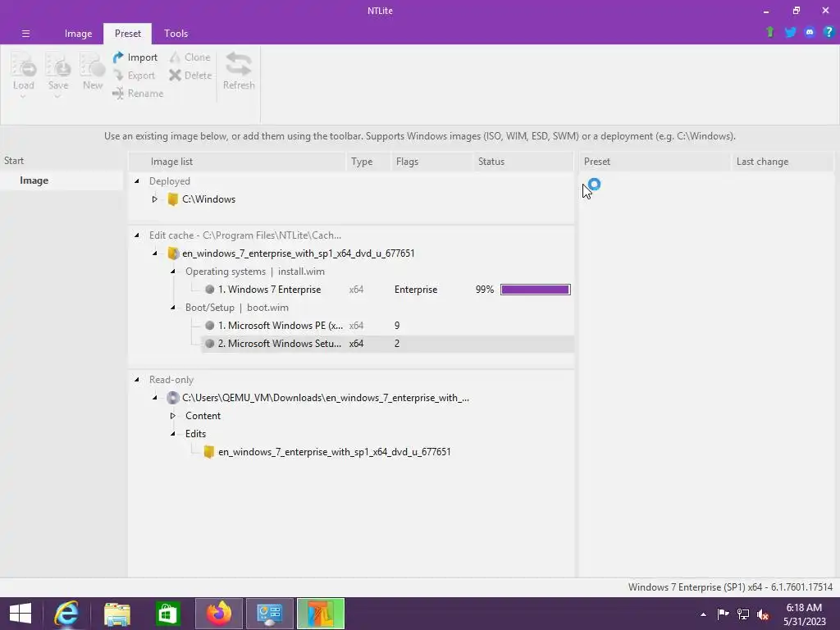The image size is (840, 630).
Task: Collapse Operating systems install.wim node
Action: coord(173,272)
